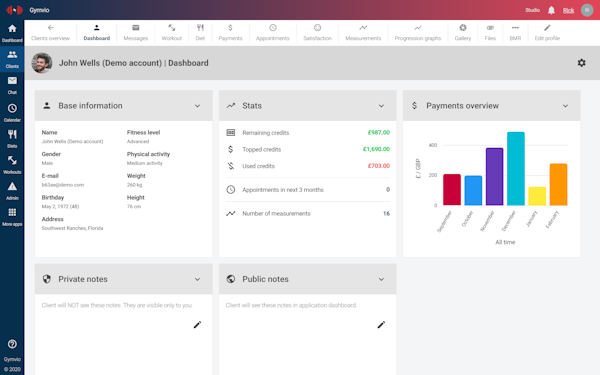The height and width of the screenshot is (375, 600).
Task: Edit public notes with pencil icon
Action: pos(381,325)
